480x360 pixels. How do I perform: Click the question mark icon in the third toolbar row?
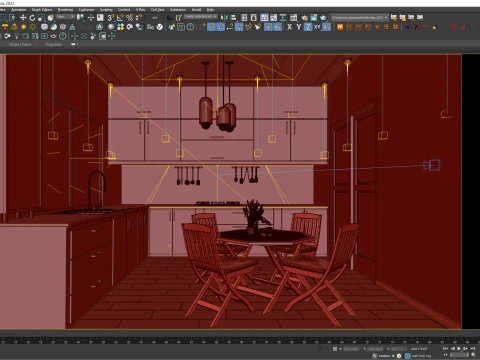[x=63, y=36]
